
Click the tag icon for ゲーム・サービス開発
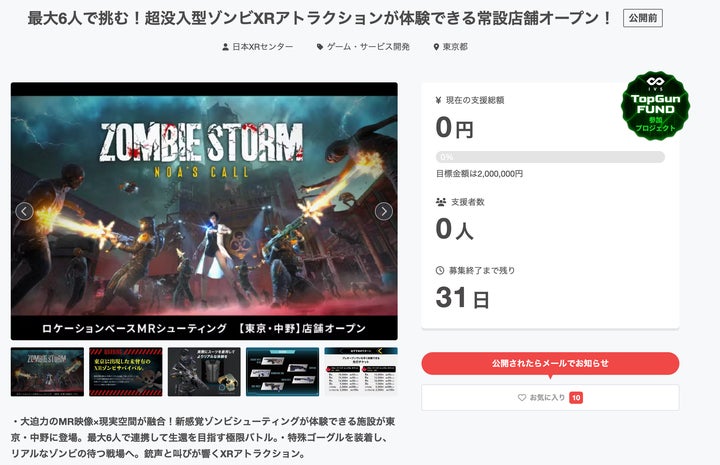(x=320, y=47)
